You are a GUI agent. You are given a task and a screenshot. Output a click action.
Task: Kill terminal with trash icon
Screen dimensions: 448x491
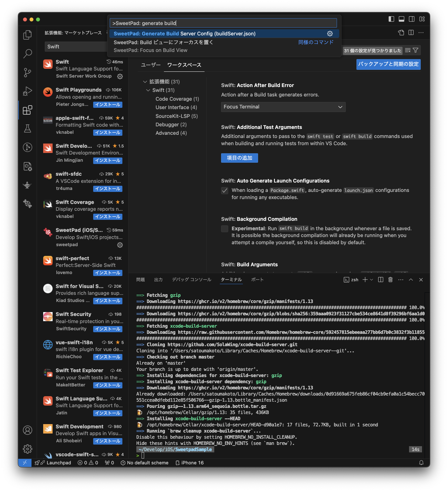[391, 280]
